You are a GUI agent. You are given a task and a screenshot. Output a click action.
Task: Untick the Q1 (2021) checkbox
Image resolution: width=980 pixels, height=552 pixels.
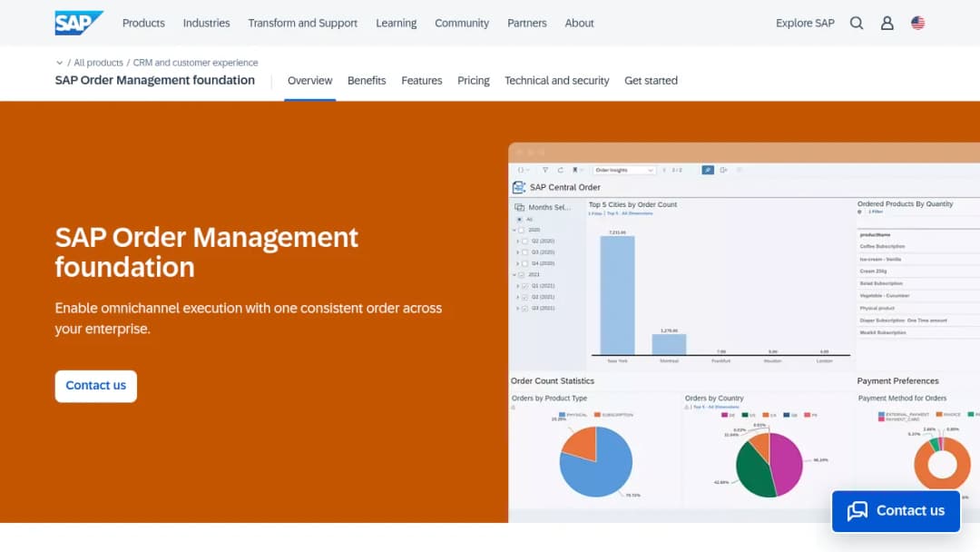[x=525, y=286]
